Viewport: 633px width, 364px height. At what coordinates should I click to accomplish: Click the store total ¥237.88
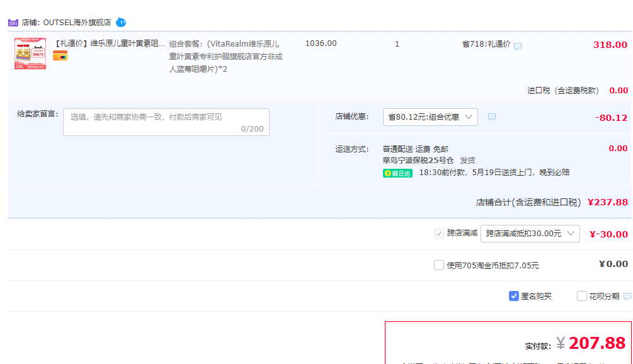[x=608, y=202]
